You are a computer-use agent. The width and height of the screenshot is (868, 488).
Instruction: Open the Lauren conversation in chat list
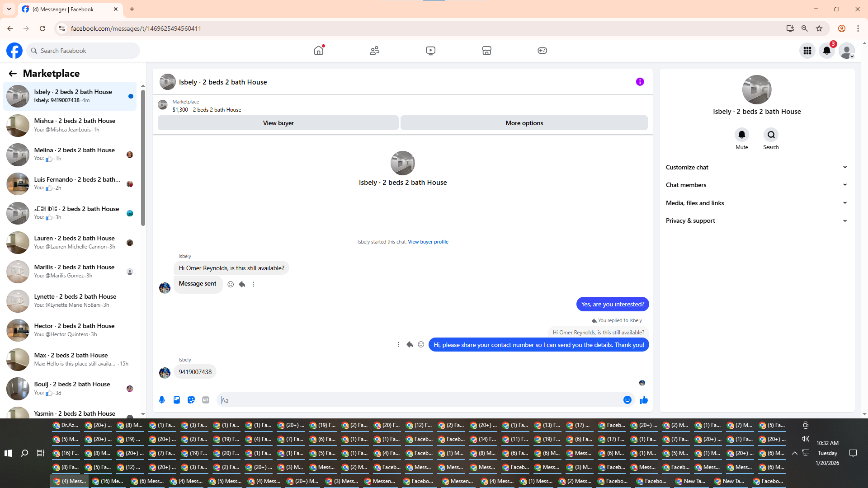tap(70, 243)
